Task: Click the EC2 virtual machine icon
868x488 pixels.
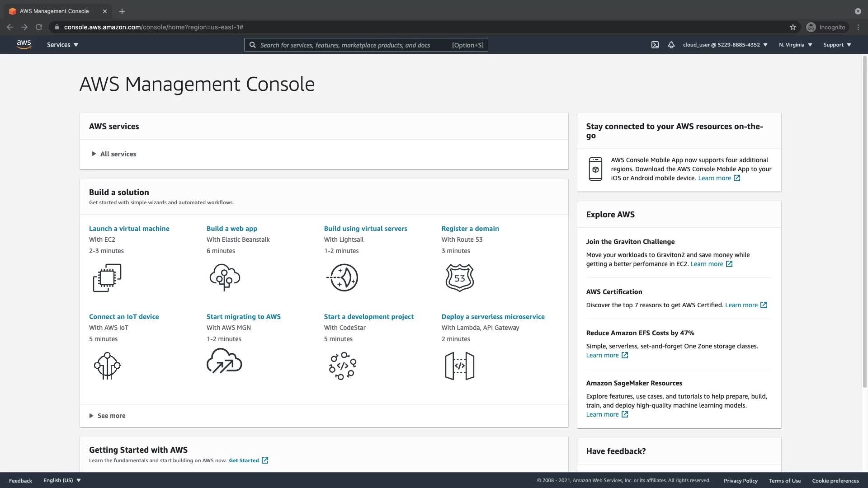Action: click(x=107, y=277)
